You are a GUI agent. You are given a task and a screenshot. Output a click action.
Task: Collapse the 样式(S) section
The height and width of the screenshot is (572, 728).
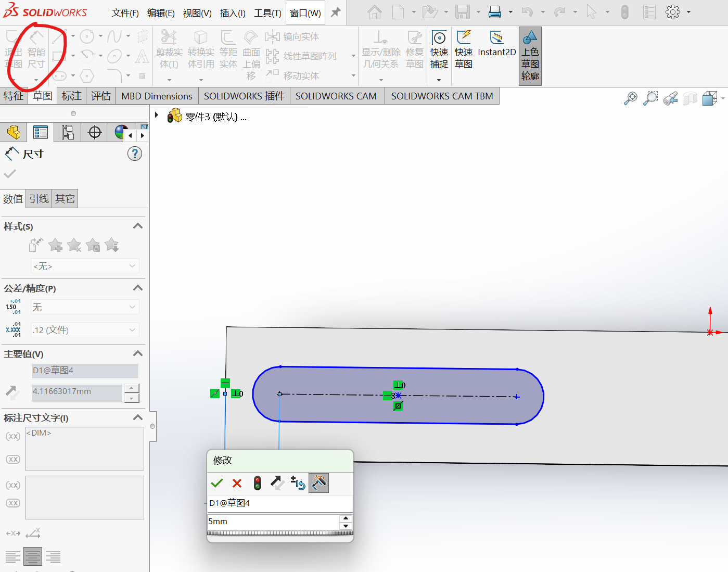pos(137,226)
